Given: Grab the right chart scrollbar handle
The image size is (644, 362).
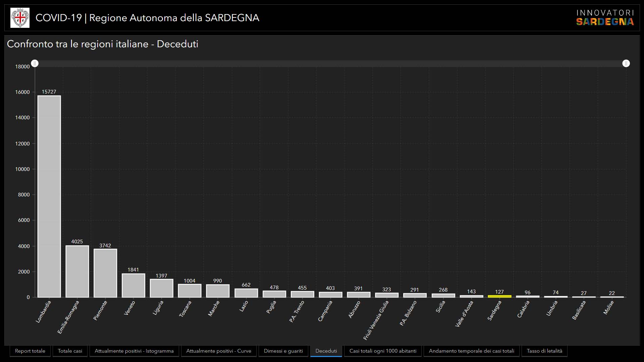Looking at the screenshot, I should pyautogui.click(x=626, y=63).
